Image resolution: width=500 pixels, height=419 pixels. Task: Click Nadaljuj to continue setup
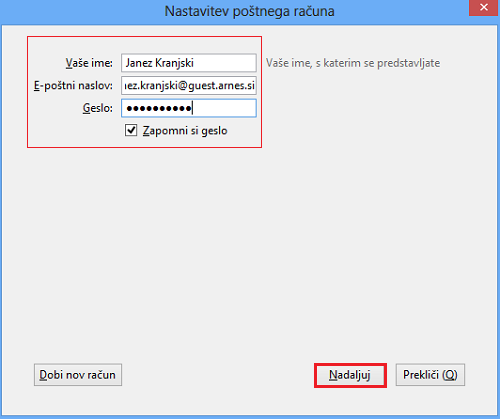pos(350,375)
